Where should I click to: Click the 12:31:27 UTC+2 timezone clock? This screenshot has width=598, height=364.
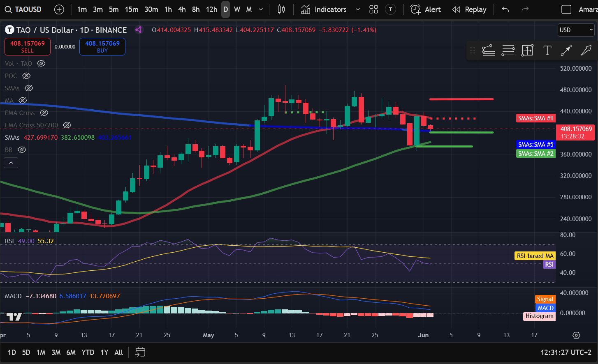(x=566, y=352)
